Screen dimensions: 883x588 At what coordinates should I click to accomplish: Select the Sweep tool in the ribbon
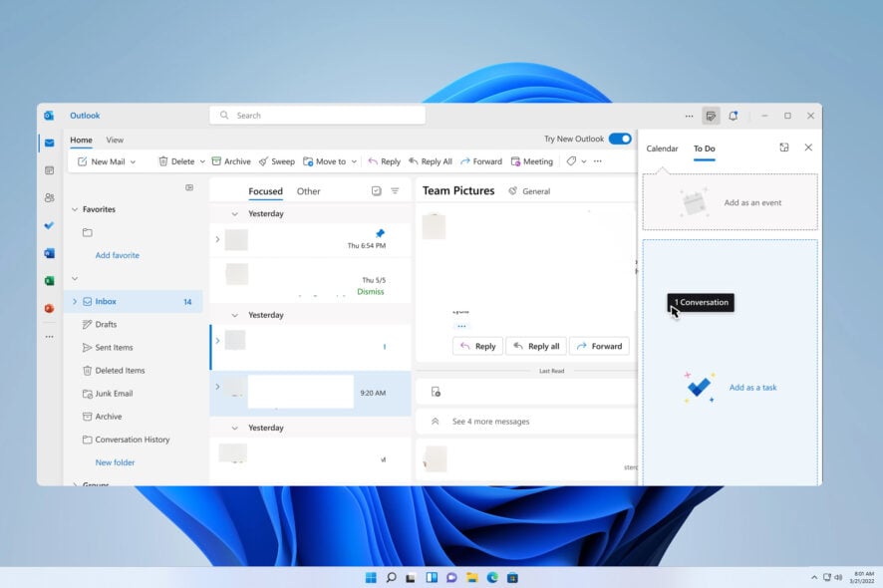[x=277, y=160]
